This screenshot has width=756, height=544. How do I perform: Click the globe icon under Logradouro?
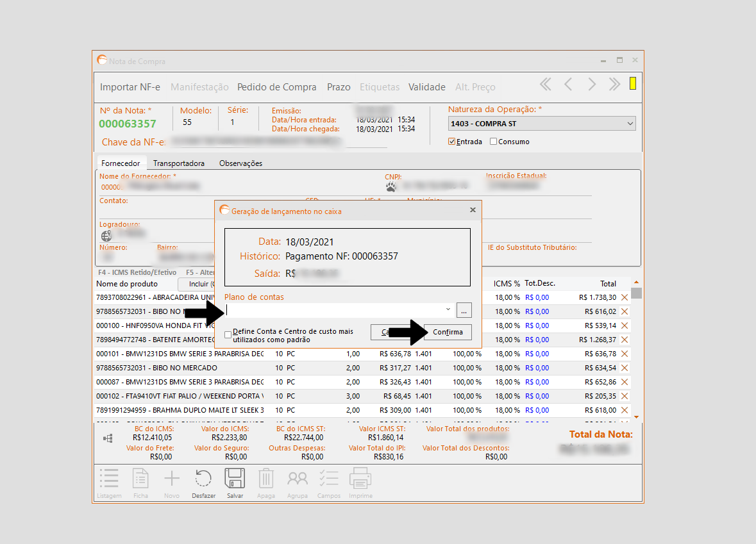click(x=106, y=236)
